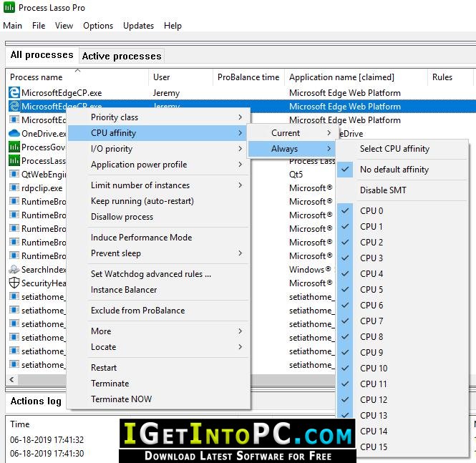Sort by Process name column header
Viewport: 476px width, 463px height.
click(x=77, y=77)
